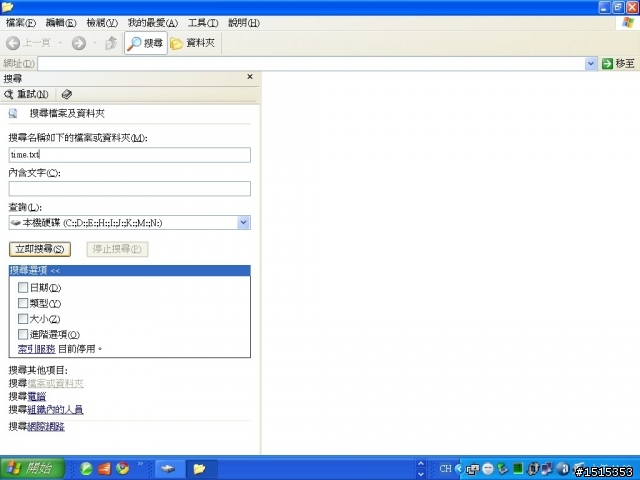This screenshot has width=640, height=480.
Task: Open Back button history dropdown arrow
Action: [60, 43]
